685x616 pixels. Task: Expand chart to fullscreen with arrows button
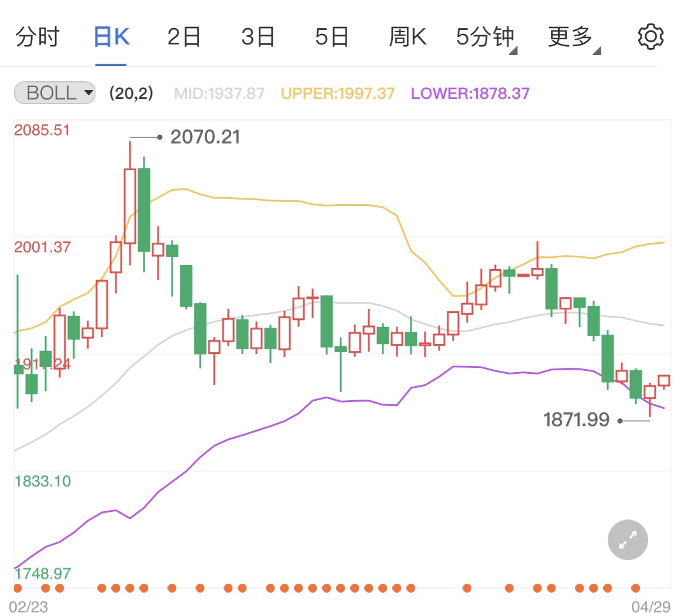[x=628, y=539]
